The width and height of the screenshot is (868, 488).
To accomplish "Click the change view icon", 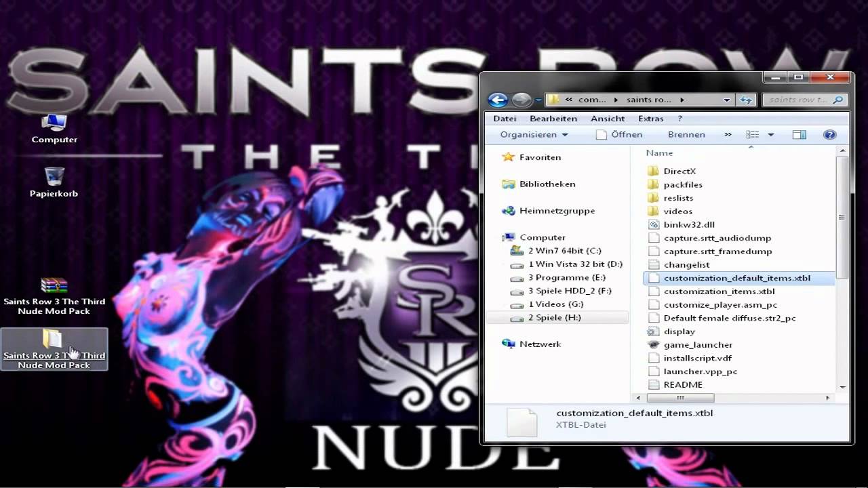I will click(752, 135).
